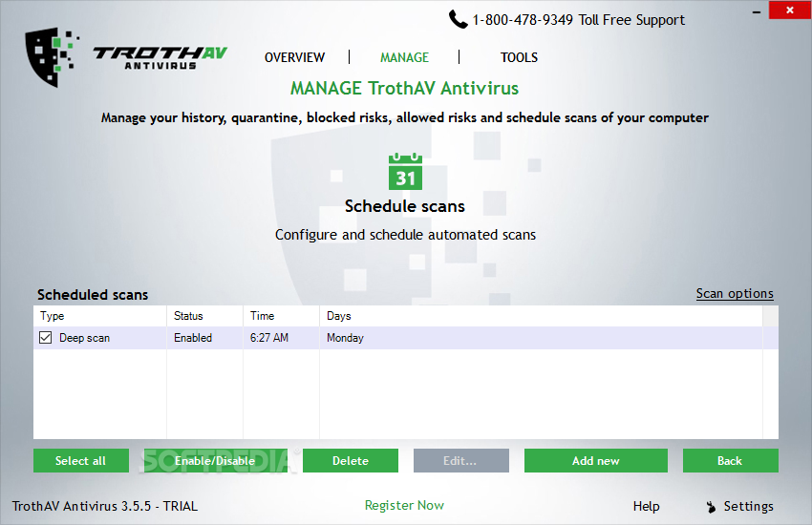Select the 'Deep scan' row text
The height and width of the screenshot is (525, 812).
click(84, 338)
